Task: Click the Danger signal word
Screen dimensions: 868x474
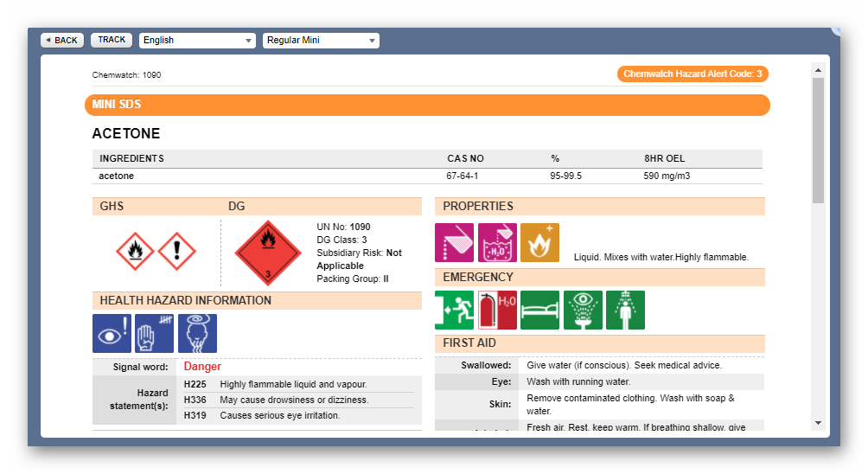Action: pyautogui.click(x=202, y=367)
